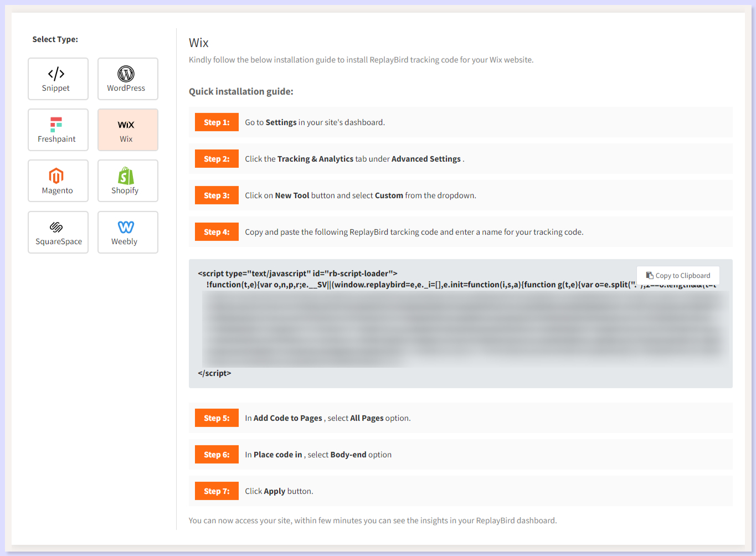Open the Magento installation guide

point(58,181)
